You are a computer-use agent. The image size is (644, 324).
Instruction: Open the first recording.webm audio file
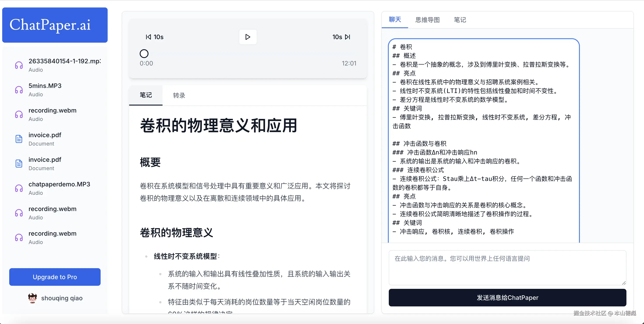(x=52, y=114)
